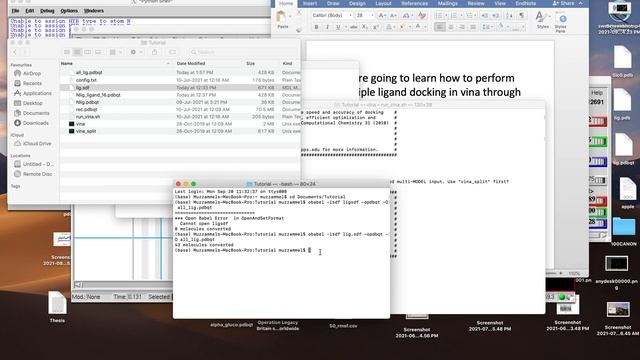The image size is (640, 360).
Task: Increase font size in Word ribbon
Action: click(382, 16)
